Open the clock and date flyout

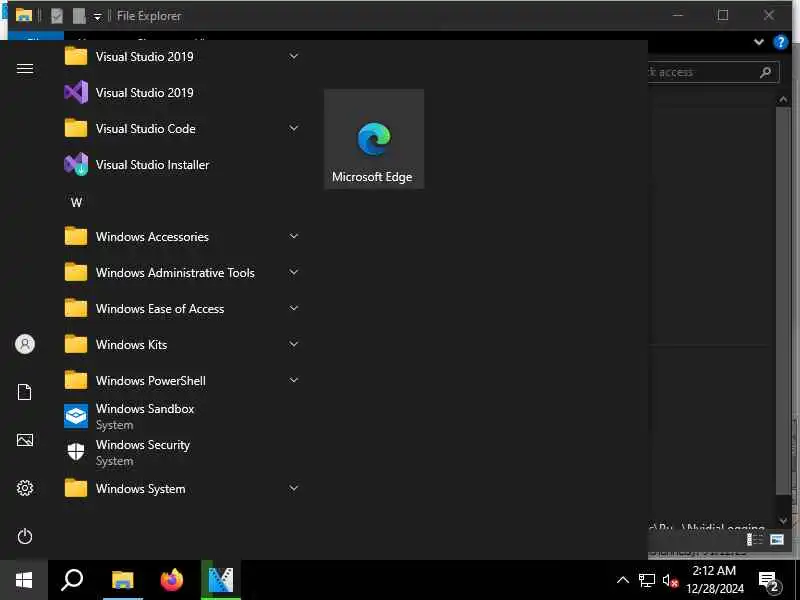715,580
